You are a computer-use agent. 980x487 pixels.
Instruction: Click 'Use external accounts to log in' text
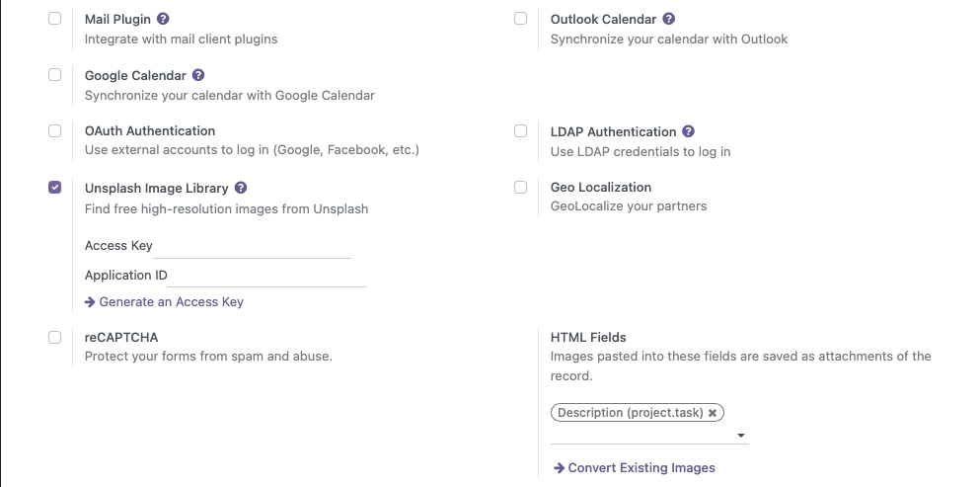click(x=252, y=149)
